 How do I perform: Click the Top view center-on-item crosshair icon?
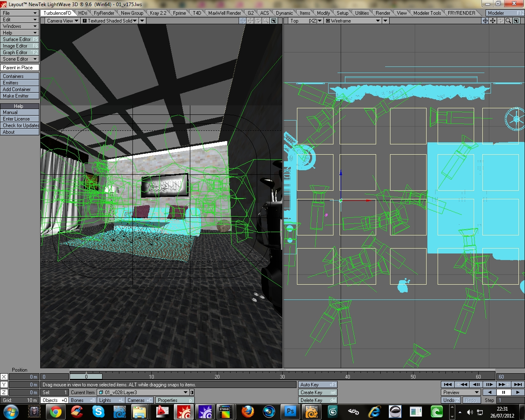[485, 21]
